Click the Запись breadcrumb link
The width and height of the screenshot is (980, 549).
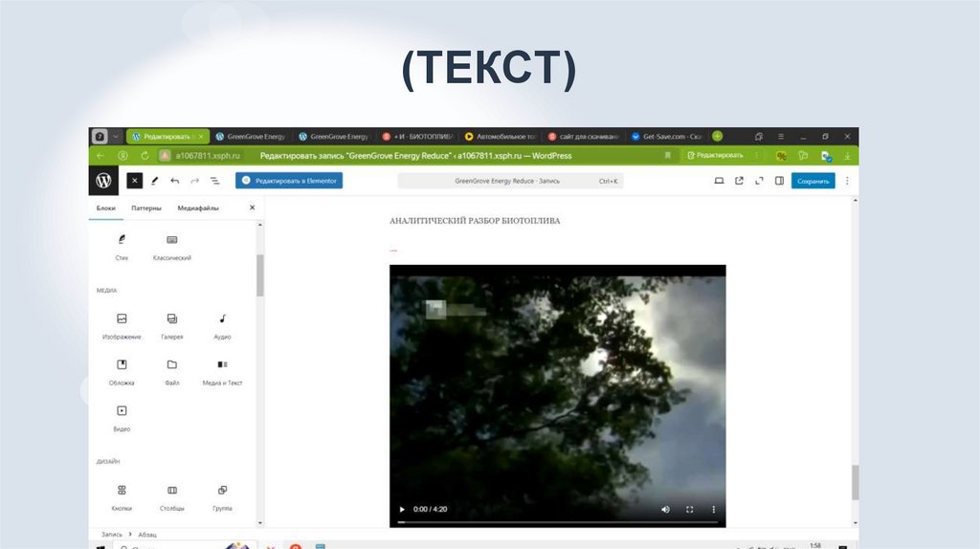pyautogui.click(x=112, y=535)
